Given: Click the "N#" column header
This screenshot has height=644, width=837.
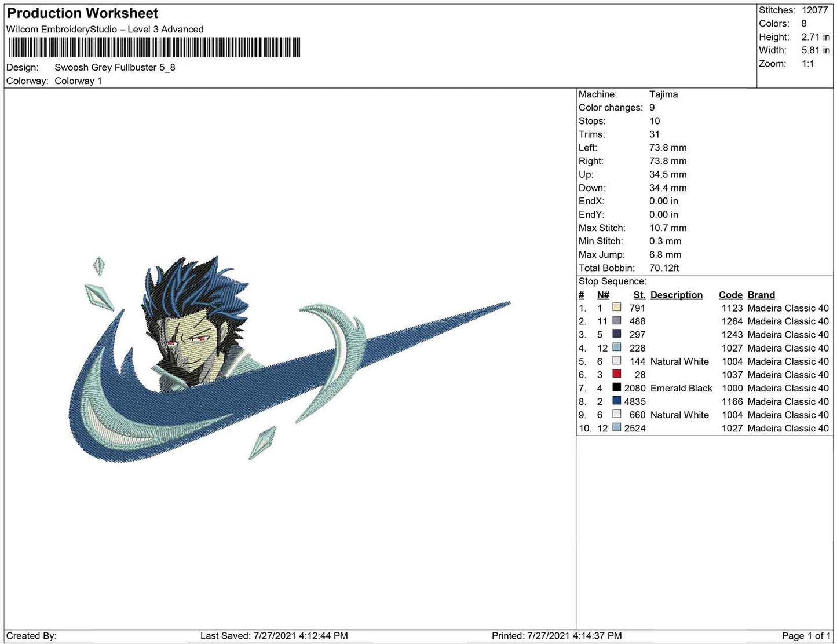Looking at the screenshot, I should [603, 295].
